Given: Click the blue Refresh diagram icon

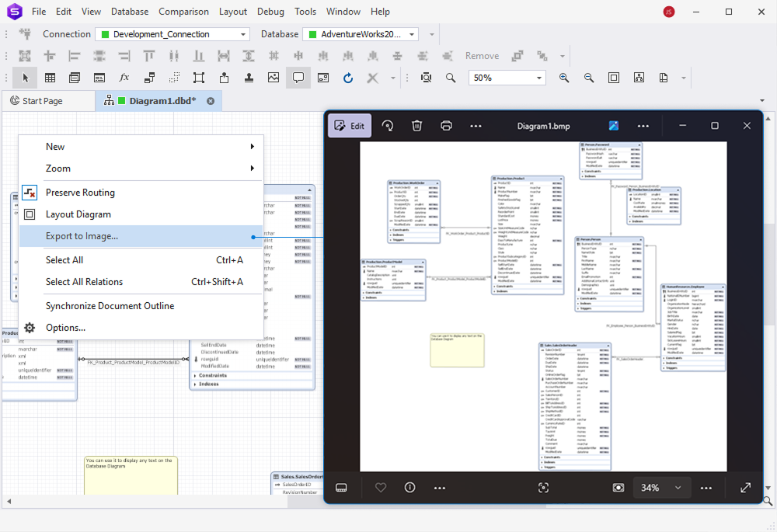Looking at the screenshot, I should tap(348, 78).
